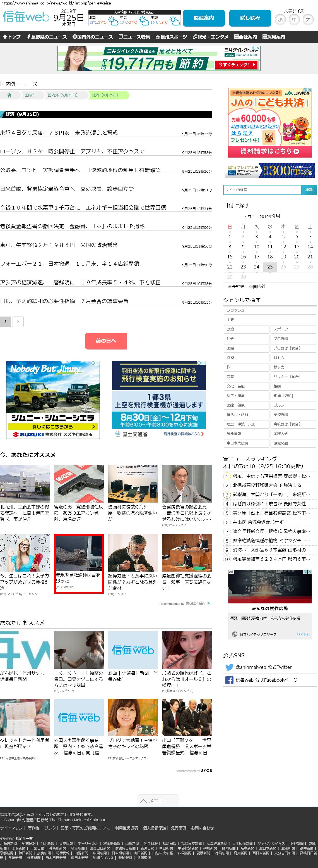Screen dimensions: 318x868
Task: Click the 前の日へ button
Action: 106,341
